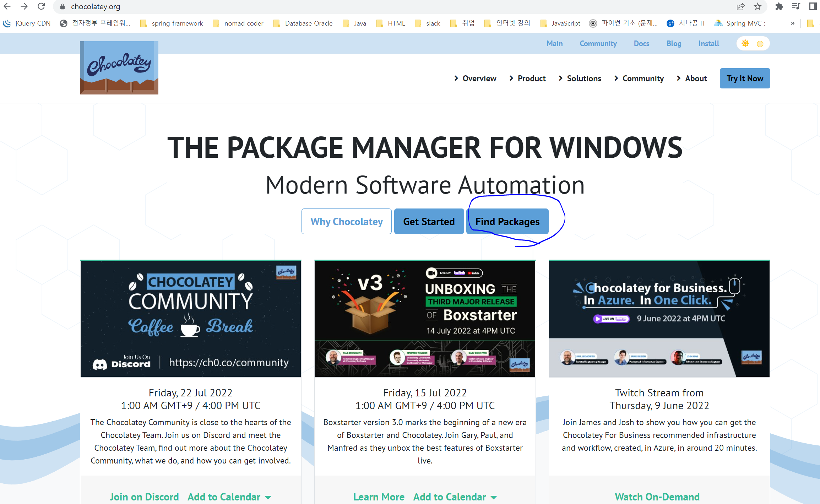Open the Install top navigation link
This screenshot has height=504, width=820.
point(708,44)
